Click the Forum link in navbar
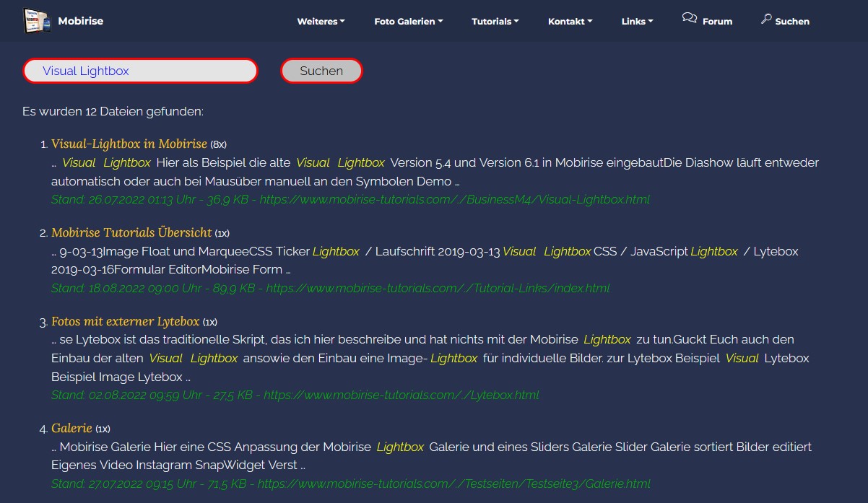This screenshot has width=868, height=503. pos(717,22)
